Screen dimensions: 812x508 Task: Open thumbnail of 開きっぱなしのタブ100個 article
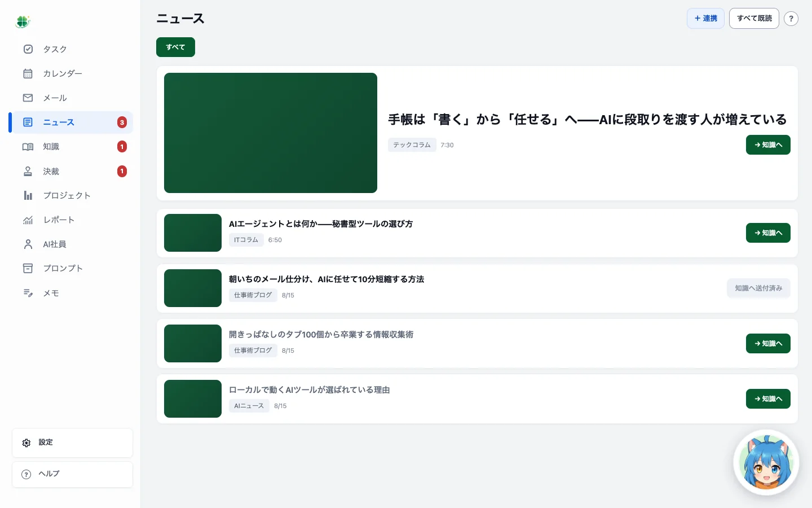(x=193, y=344)
